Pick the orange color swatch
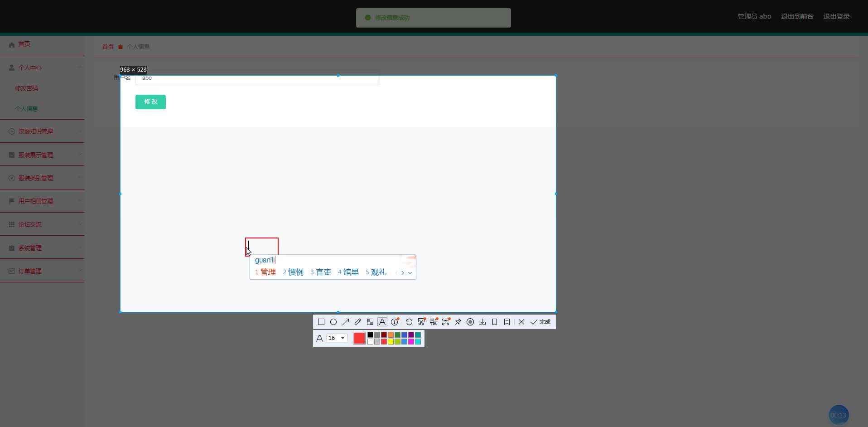868x427 pixels. [391, 335]
